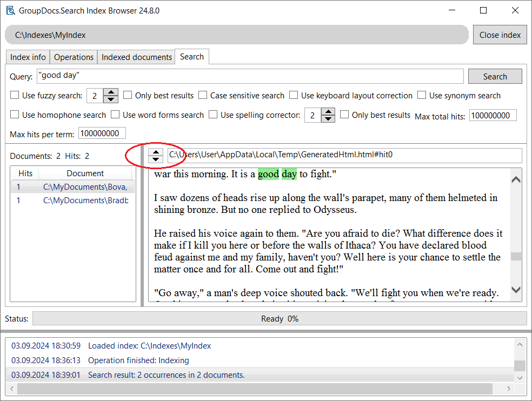Open the Indexed documents tab
The image size is (532, 401).
pyautogui.click(x=137, y=57)
